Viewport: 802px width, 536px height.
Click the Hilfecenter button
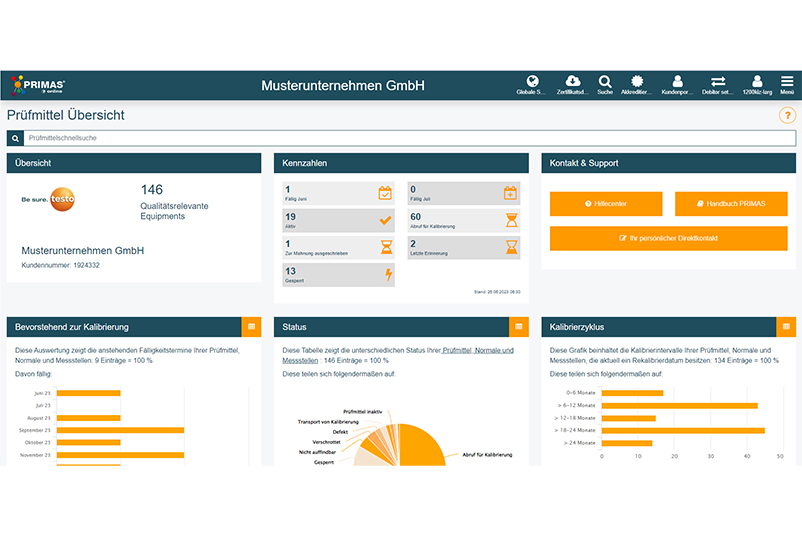(606, 204)
